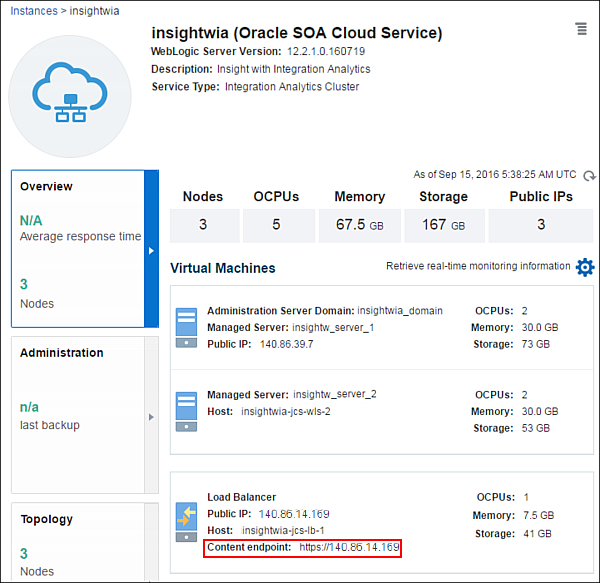Expand the Overview panel arrow
The height and width of the screenshot is (583, 600).
click(x=151, y=249)
